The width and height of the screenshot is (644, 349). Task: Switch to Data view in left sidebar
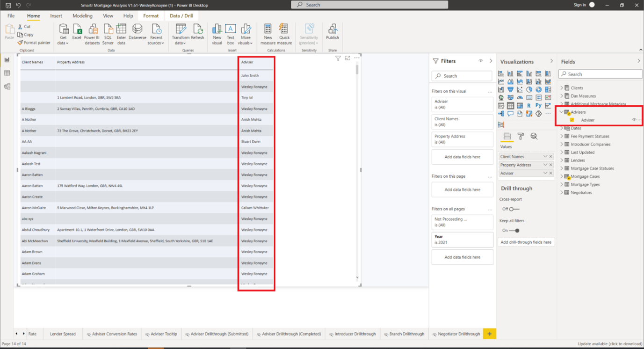(x=7, y=73)
